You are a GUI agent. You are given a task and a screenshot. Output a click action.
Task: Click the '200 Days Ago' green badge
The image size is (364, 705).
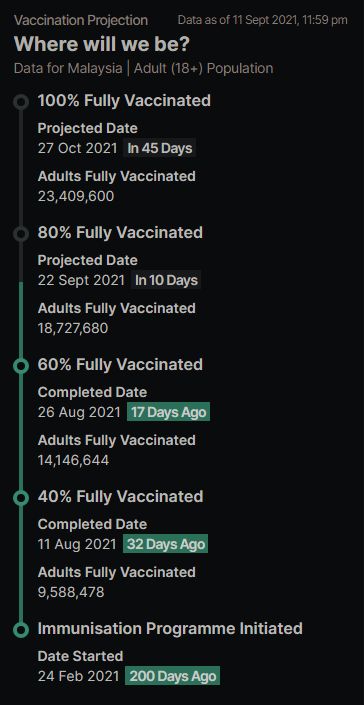tap(173, 676)
